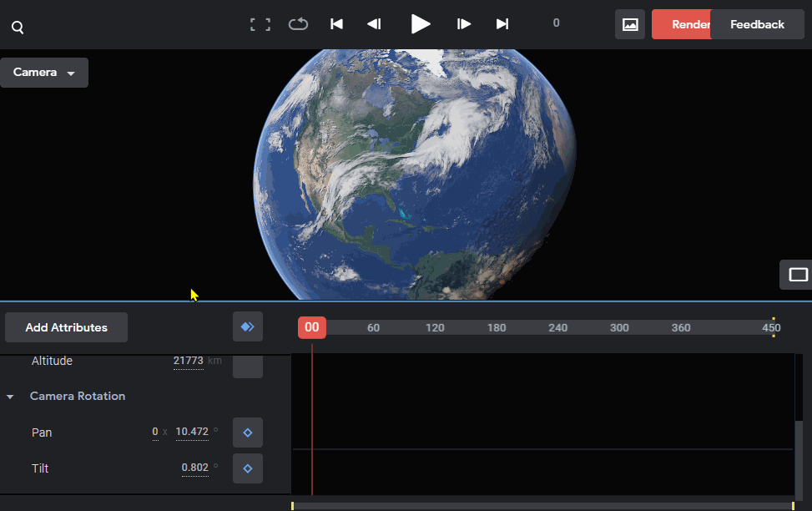812x511 pixels.
Task: Collapse the Camera Rotation group
Action: tap(10, 397)
